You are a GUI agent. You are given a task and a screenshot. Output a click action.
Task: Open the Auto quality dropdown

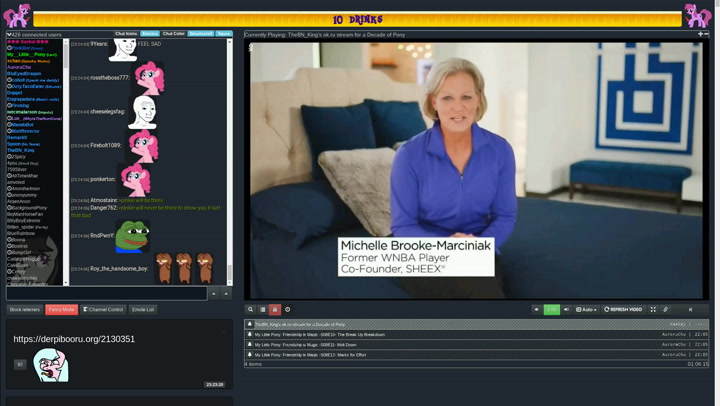586,310
